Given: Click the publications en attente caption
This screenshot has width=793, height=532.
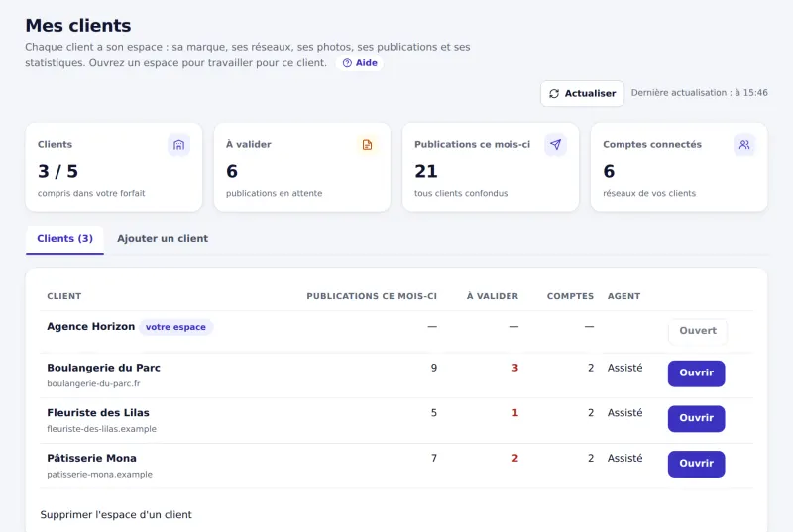Looking at the screenshot, I should (275, 193).
